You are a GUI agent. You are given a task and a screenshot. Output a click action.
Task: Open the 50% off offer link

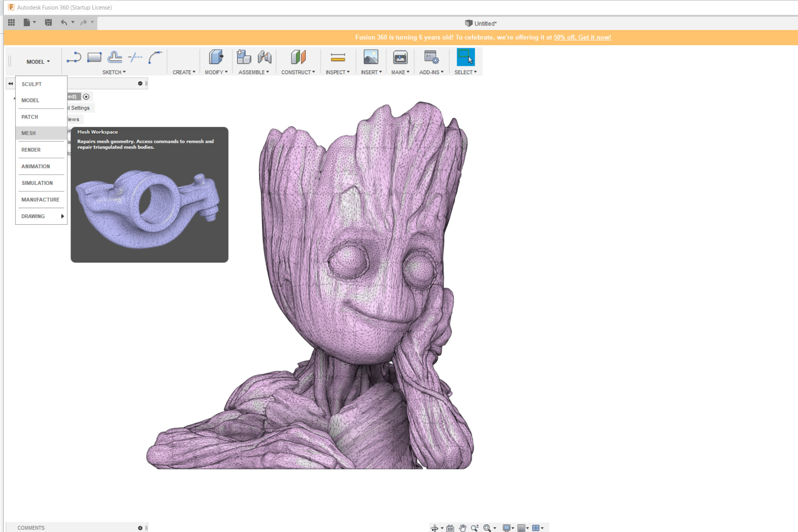click(582, 37)
